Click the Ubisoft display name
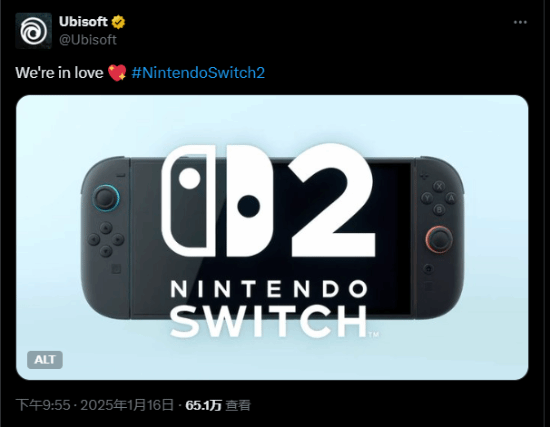Screen dimensions: 550x427 (83, 22)
